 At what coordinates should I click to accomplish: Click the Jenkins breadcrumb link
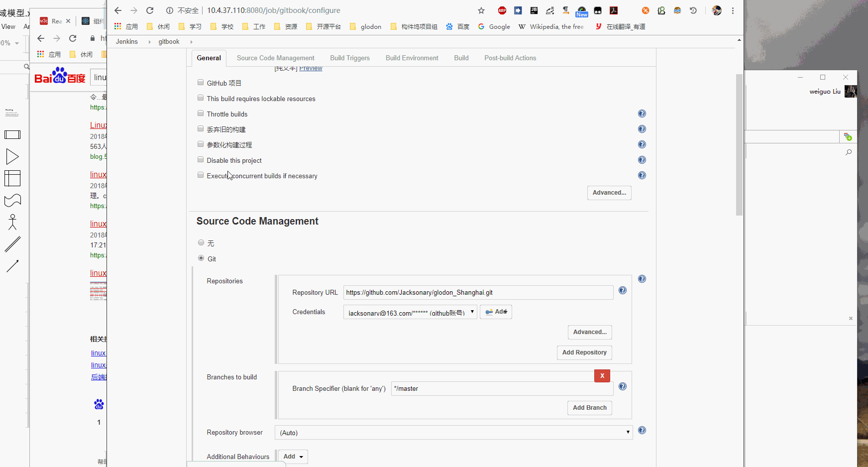(127, 42)
